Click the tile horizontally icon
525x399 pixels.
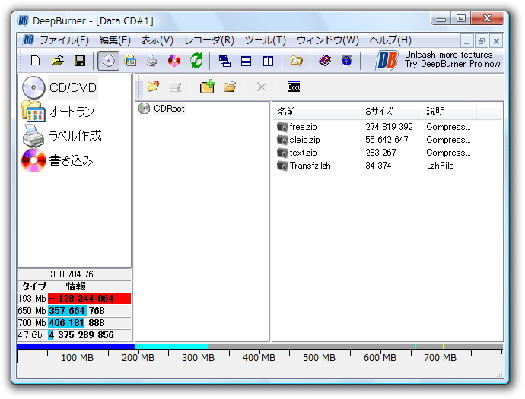coord(246,61)
